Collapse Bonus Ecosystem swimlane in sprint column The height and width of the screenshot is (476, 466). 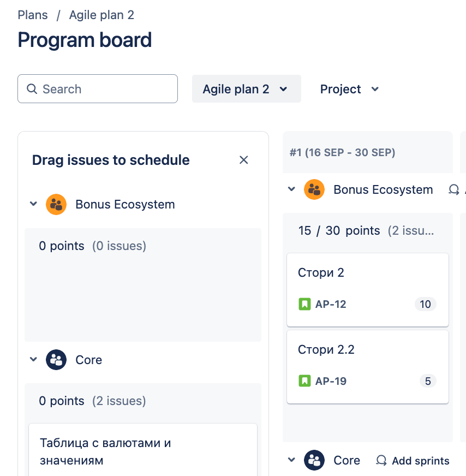click(291, 189)
